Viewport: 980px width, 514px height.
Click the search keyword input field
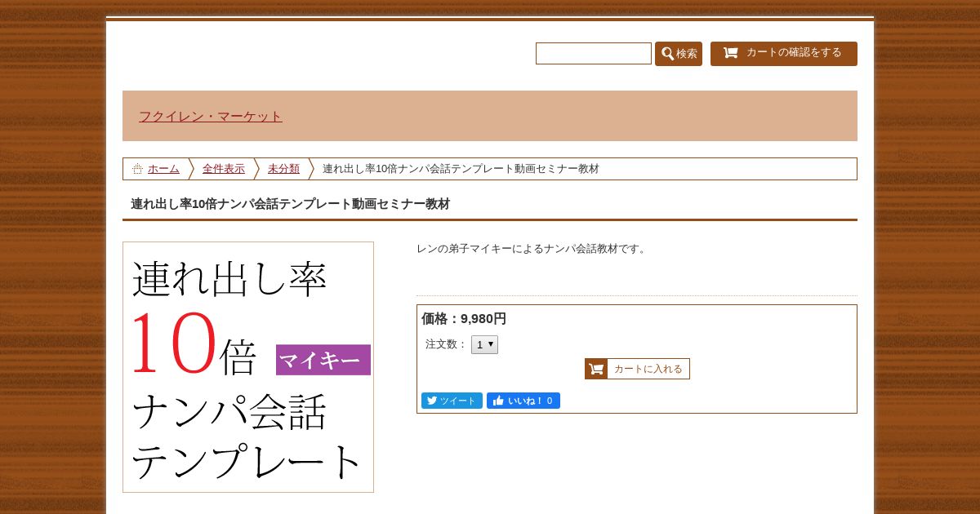pos(594,54)
